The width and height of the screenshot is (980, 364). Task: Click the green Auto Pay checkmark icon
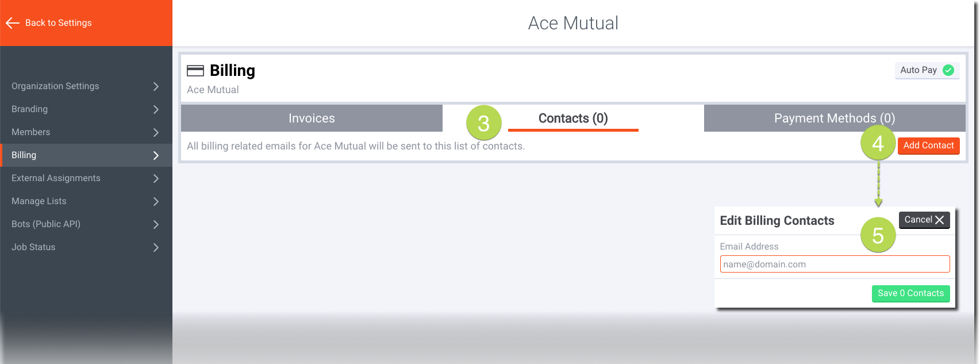(948, 70)
